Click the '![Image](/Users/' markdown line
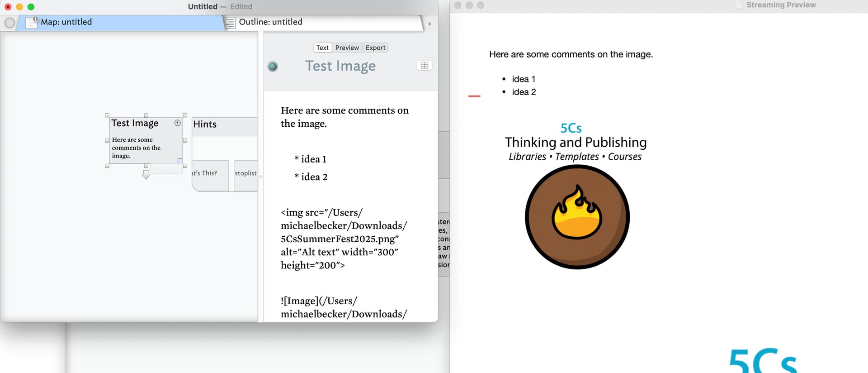 [x=319, y=301]
